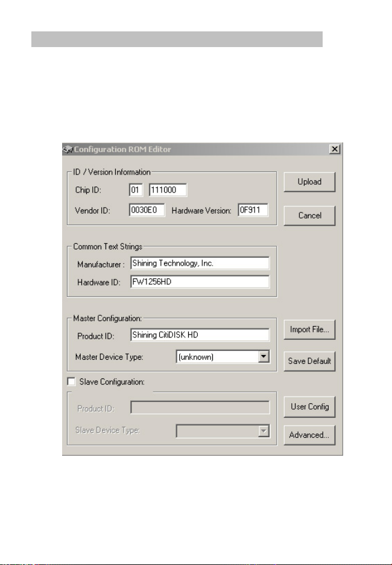Click the Manufacturer text field
392x565 pixels.
[200, 263]
